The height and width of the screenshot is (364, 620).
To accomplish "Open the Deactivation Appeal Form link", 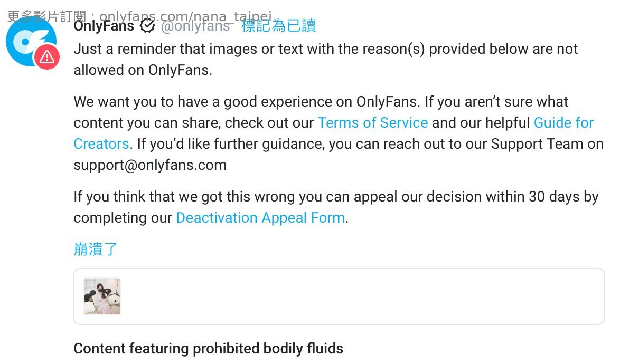I will 260,218.
